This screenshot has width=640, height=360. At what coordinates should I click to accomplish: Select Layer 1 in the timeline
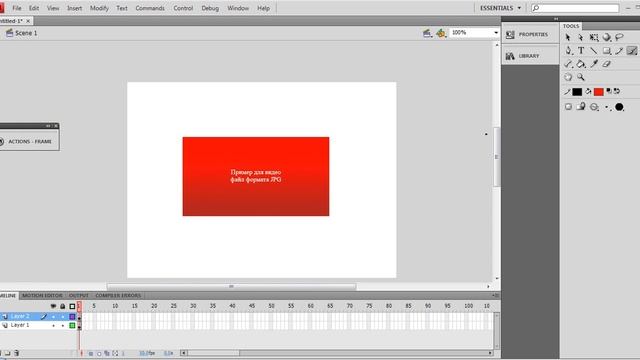(x=20, y=325)
